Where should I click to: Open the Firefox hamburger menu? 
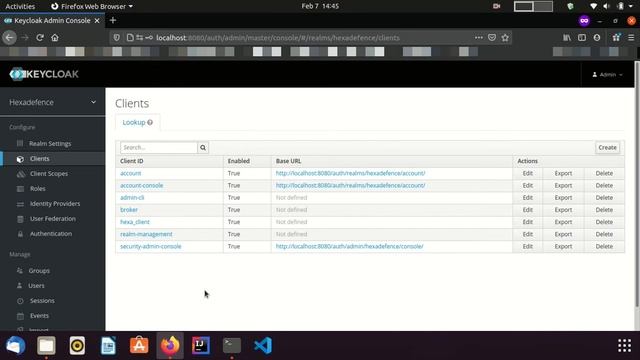[631, 38]
